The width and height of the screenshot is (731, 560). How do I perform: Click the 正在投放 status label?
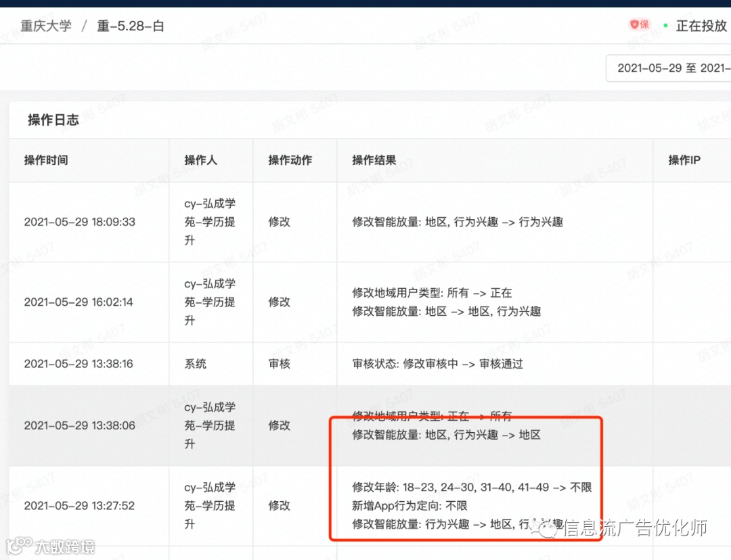701,26
